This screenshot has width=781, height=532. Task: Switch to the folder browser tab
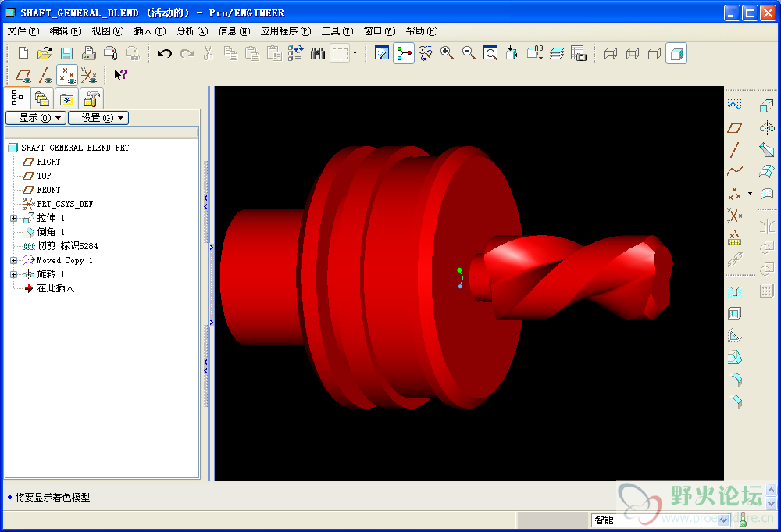42,98
